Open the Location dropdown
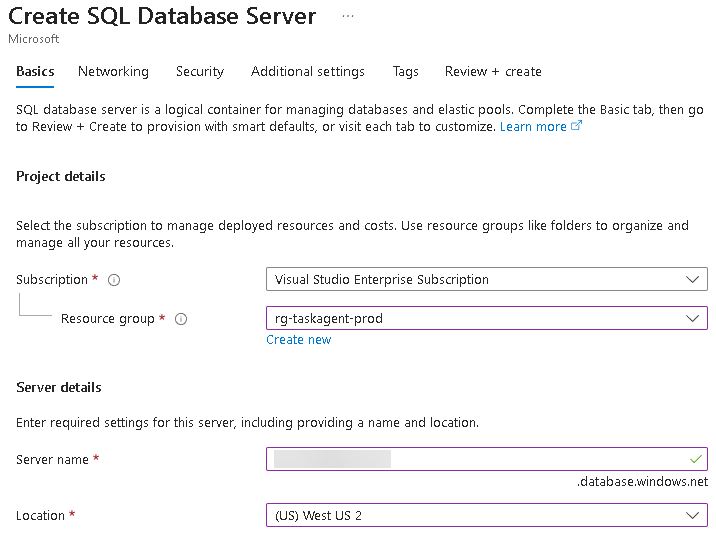716x545 pixels. coord(487,515)
